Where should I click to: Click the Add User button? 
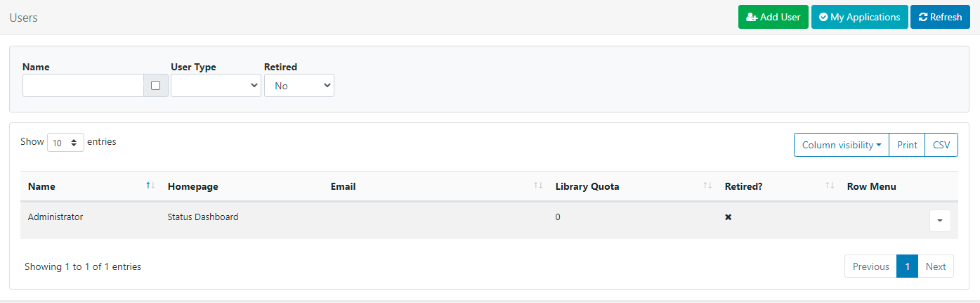click(773, 17)
